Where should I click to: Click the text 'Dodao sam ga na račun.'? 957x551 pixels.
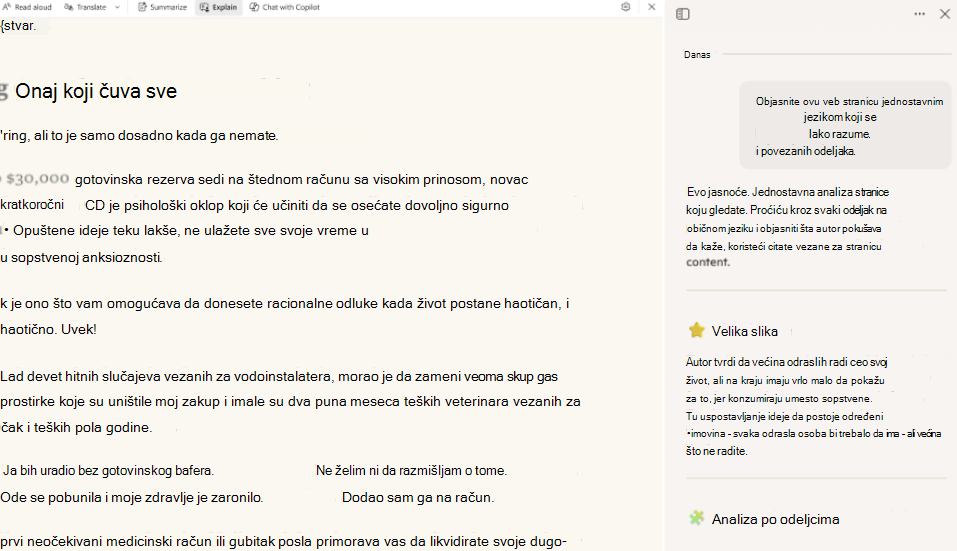418,497
